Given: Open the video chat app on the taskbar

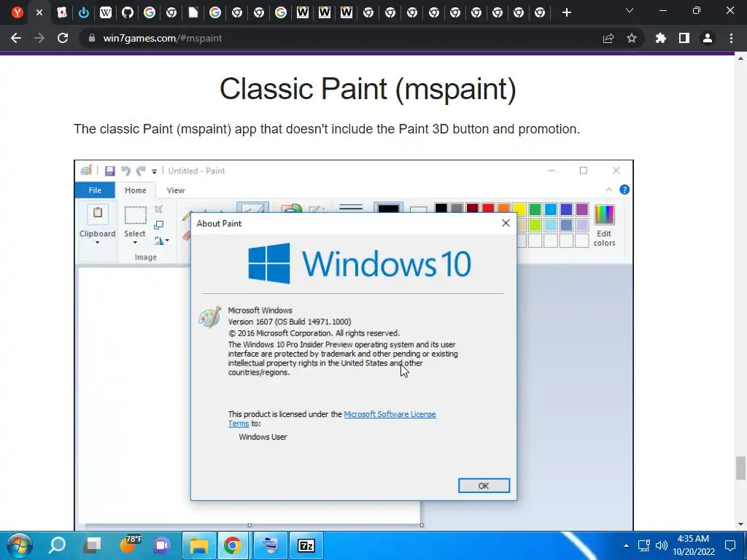Looking at the screenshot, I should 162,545.
